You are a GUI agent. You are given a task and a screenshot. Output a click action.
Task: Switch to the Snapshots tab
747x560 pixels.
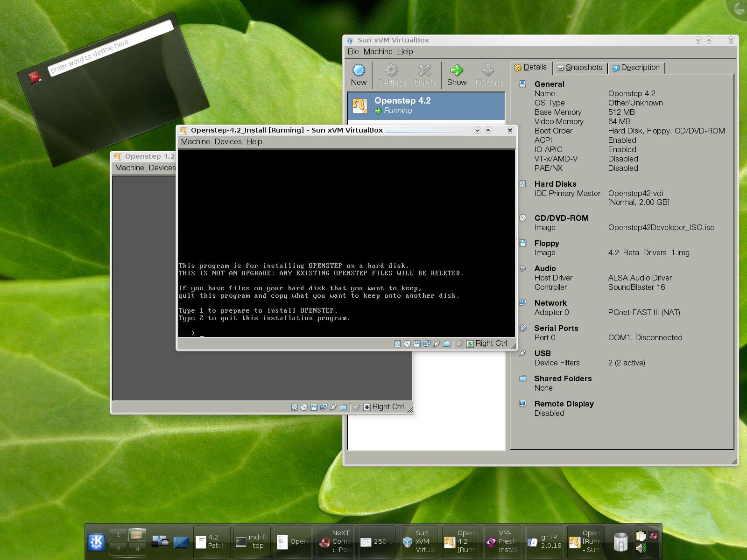(x=580, y=68)
